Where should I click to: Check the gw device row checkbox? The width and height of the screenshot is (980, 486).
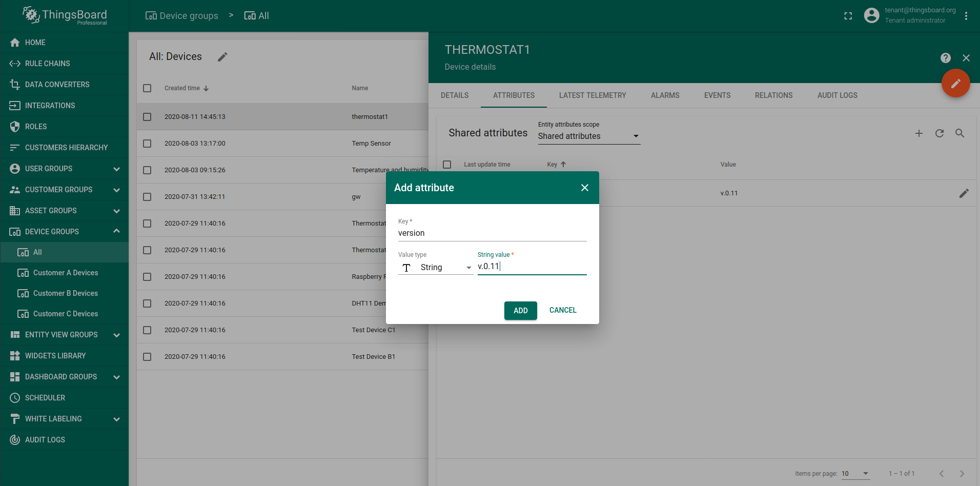pos(147,197)
